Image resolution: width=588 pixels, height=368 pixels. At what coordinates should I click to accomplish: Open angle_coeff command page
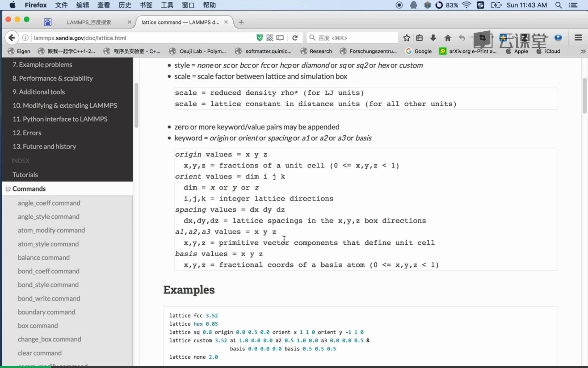pos(49,203)
